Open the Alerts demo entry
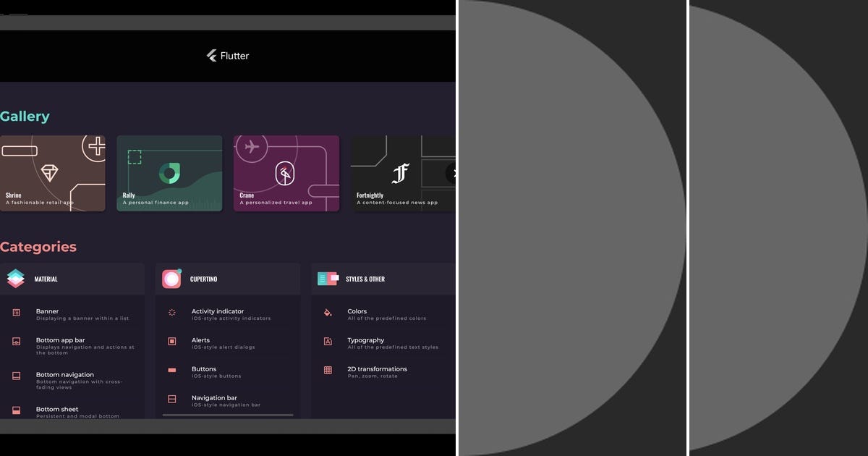 (228, 343)
